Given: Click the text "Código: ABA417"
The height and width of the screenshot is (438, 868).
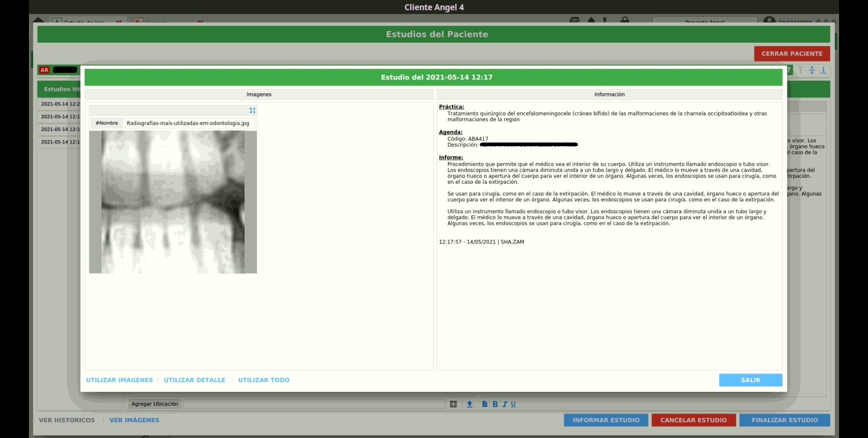Looking at the screenshot, I should point(468,139).
